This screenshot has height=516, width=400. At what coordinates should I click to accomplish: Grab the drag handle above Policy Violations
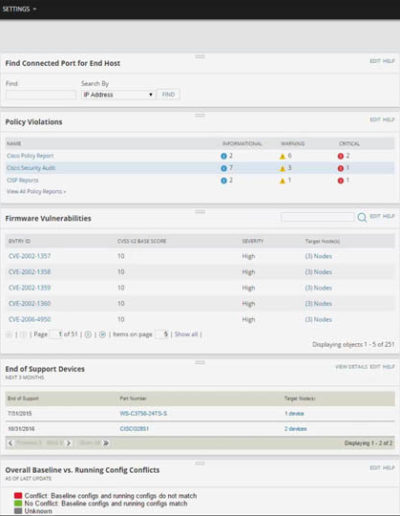point(200,115)
